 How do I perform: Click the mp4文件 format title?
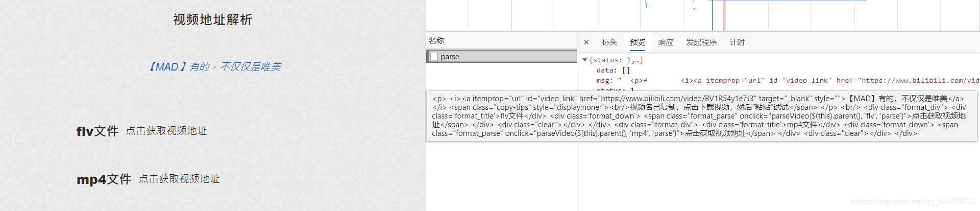[x=104, y=179]
